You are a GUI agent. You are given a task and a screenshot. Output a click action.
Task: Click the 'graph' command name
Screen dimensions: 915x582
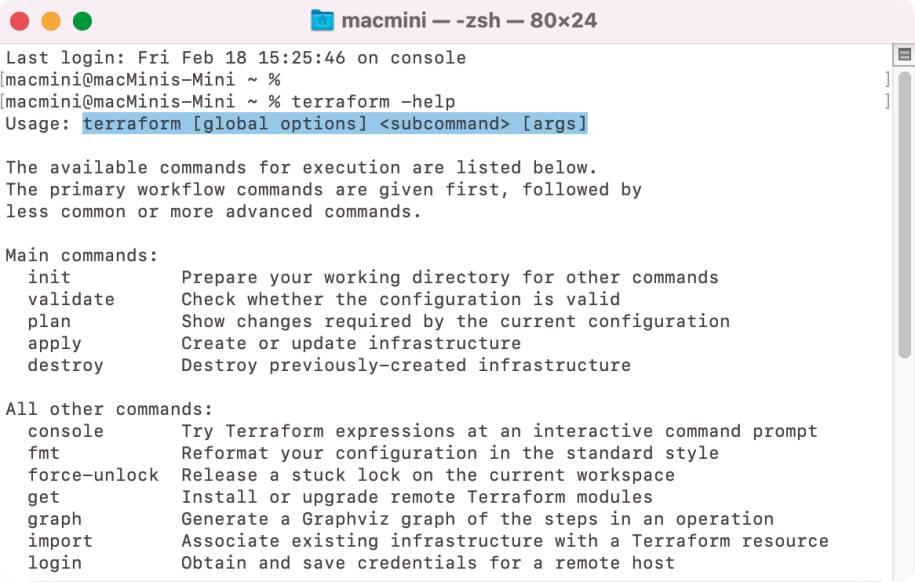pyautogui.click(x=55, y=520)
